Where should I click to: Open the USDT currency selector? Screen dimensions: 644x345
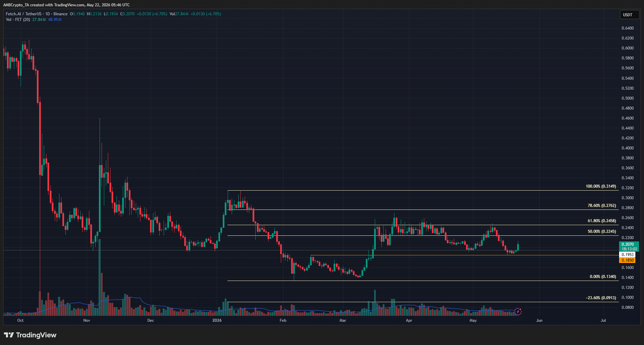pos(629,15)
